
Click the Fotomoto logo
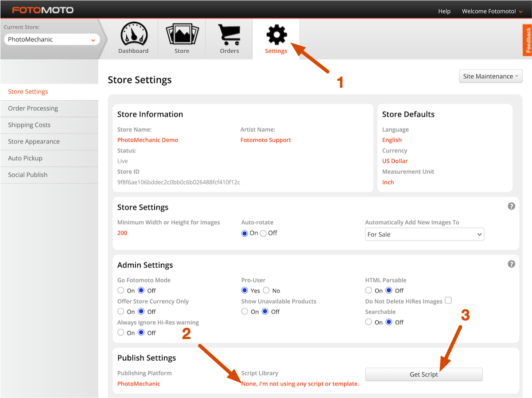[x=43, y=10]
